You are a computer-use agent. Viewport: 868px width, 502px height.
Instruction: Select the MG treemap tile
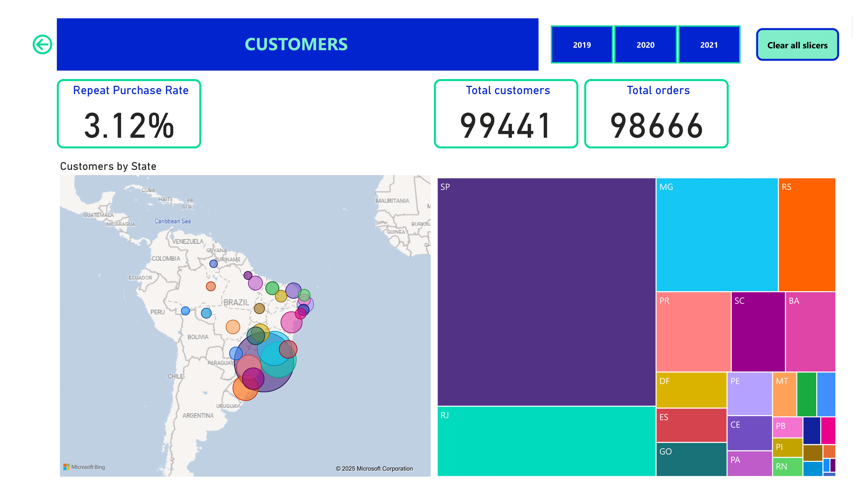[716, 234]
